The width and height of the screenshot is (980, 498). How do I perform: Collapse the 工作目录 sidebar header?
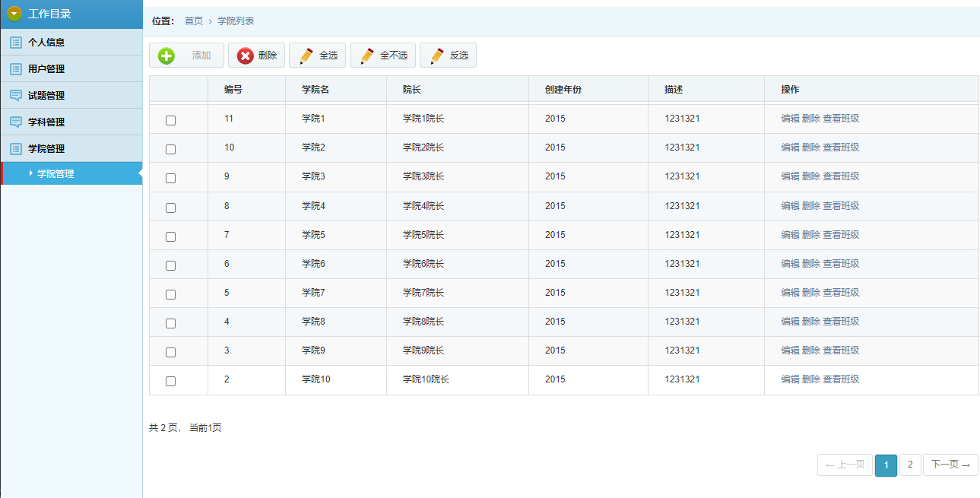point(71,14)
